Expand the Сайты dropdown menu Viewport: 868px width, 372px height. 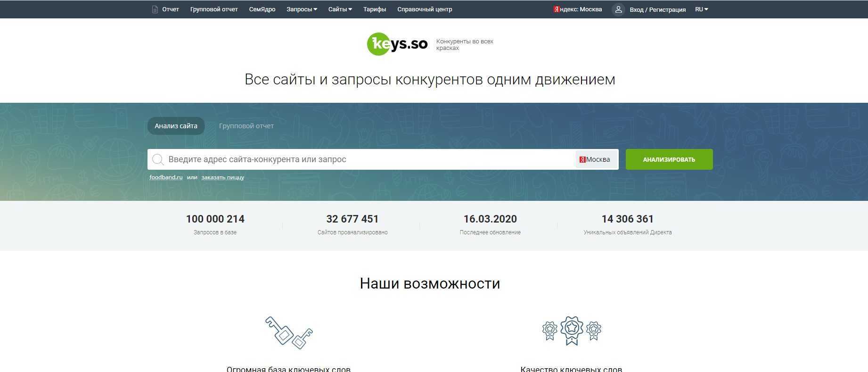point(340,9)
